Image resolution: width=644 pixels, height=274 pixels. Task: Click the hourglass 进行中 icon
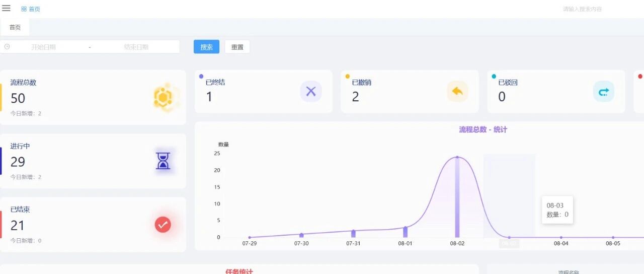(163, 161)
